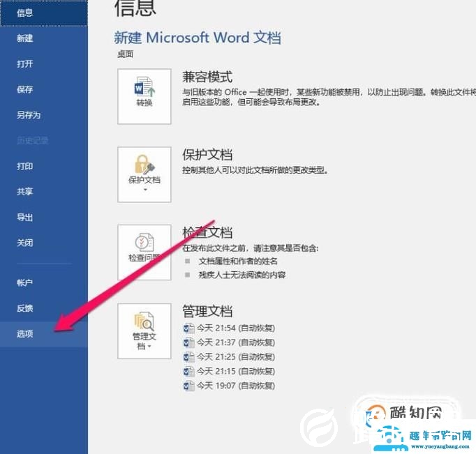Viewport: 476px width, 454px height.
Task: Open the 今天 21:25 autorecovered version
Action: click(x=229, y=357)
